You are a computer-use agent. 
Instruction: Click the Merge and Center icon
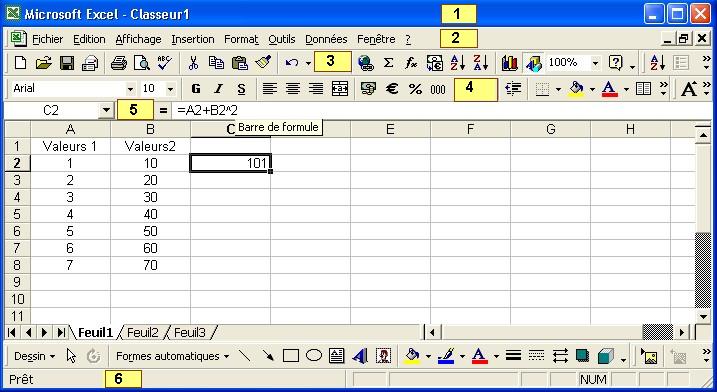[340, 88]
